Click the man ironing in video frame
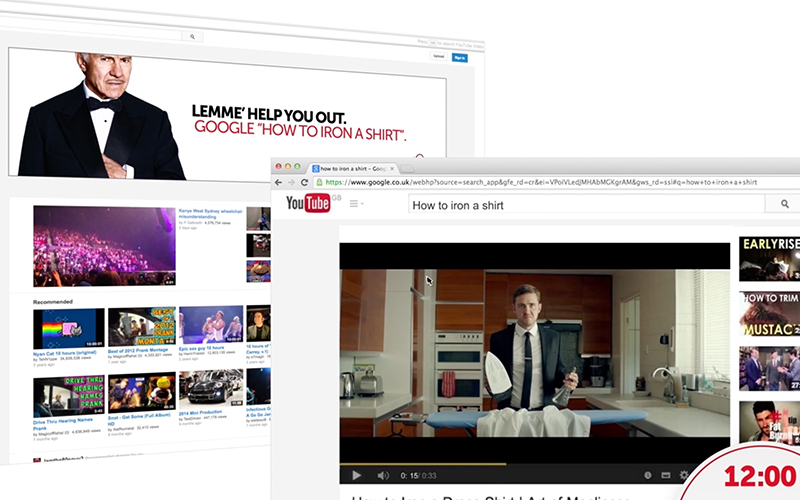This screenshot has height=500, width=800. (x=528, y=347)
